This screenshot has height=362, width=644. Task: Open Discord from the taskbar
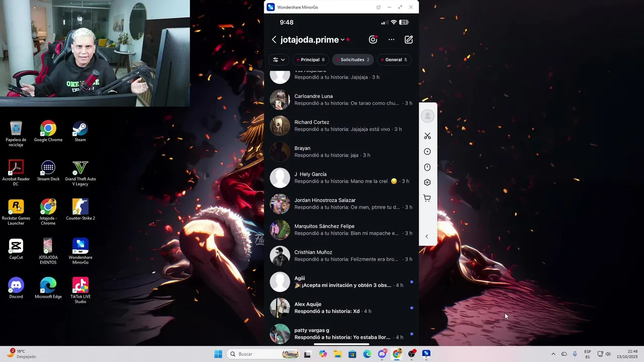(382, 354)
